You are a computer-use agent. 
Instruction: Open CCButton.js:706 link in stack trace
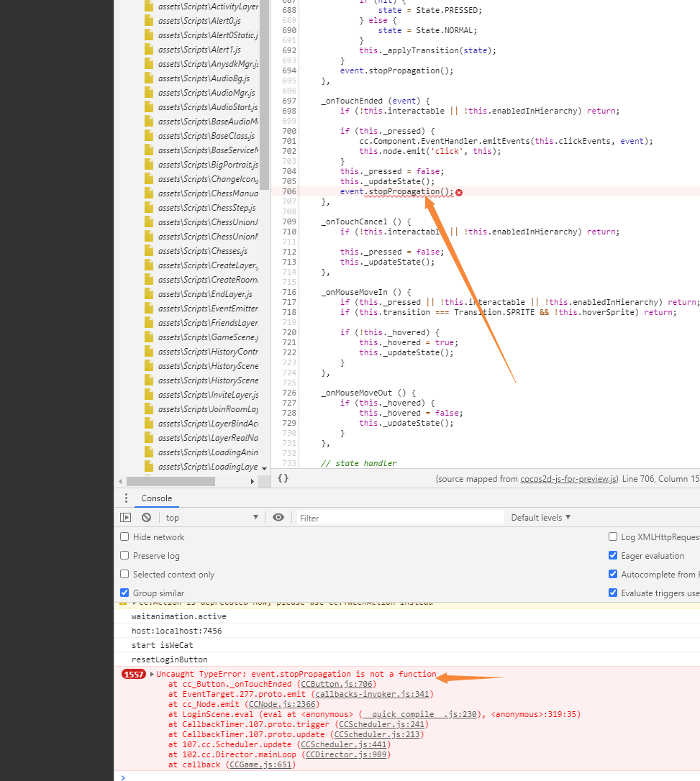click(337, 685)
